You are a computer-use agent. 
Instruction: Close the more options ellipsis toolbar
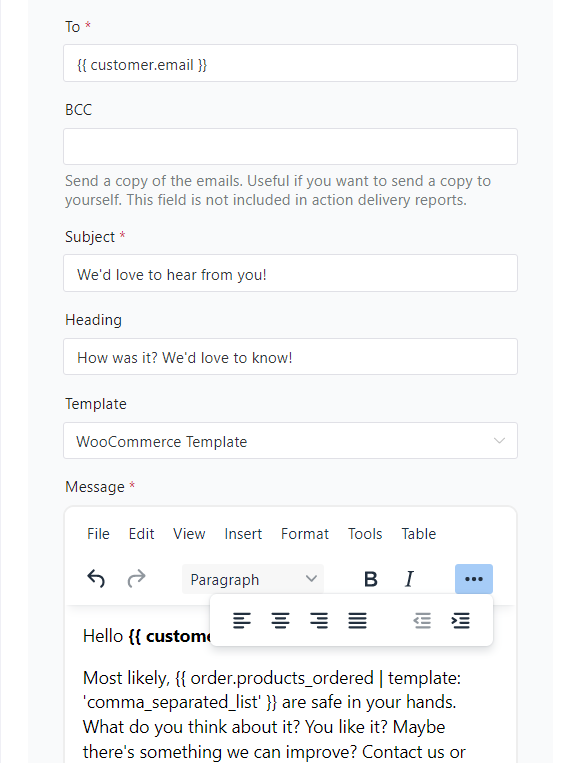(474, 579)
